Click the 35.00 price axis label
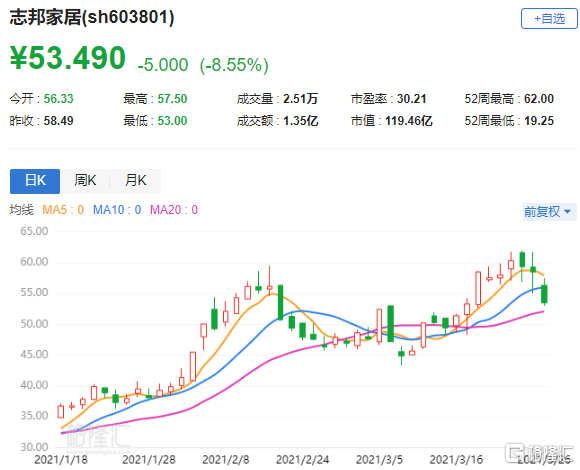The width and height of the screenshot is (580, 470). 34,416
